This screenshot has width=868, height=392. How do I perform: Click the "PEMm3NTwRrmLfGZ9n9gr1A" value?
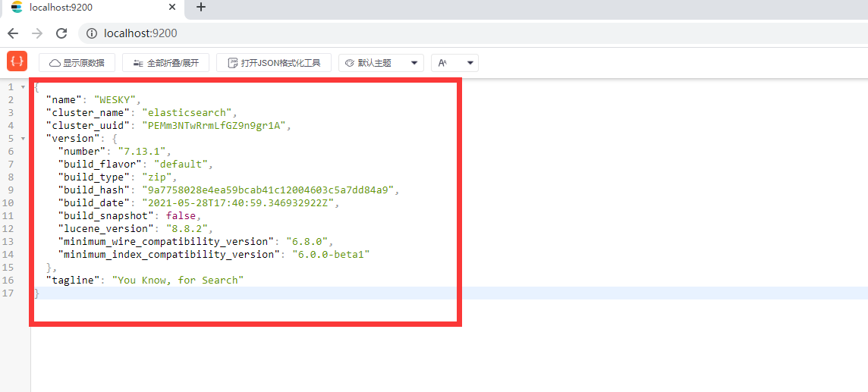(x=214, y=126)
